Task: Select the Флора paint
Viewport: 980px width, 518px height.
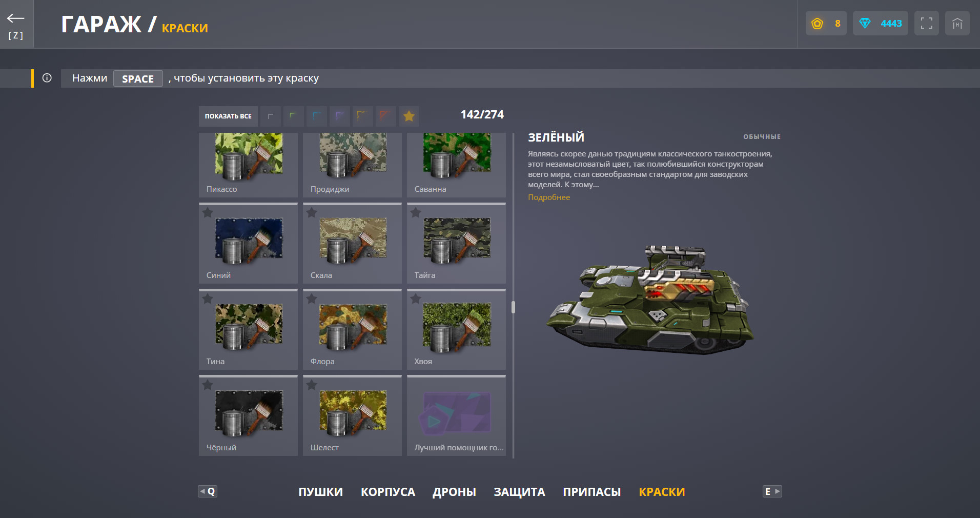Action: tap(352, 329)
